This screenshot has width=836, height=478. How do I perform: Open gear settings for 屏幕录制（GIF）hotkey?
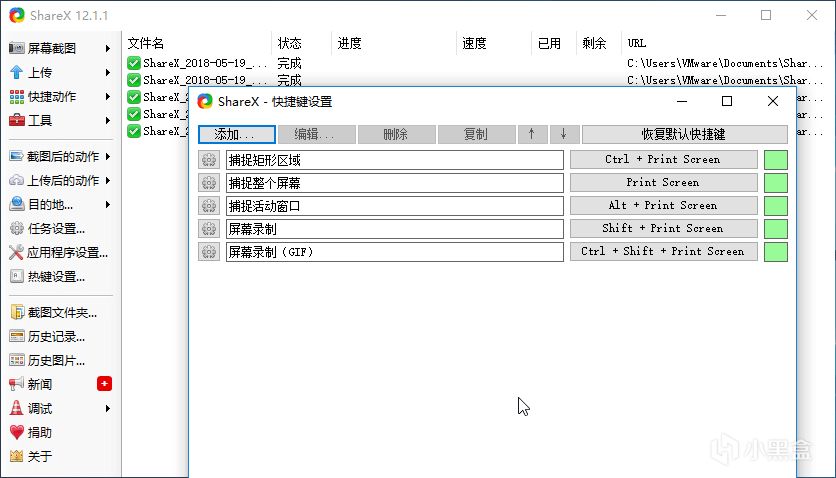(209, 252)
